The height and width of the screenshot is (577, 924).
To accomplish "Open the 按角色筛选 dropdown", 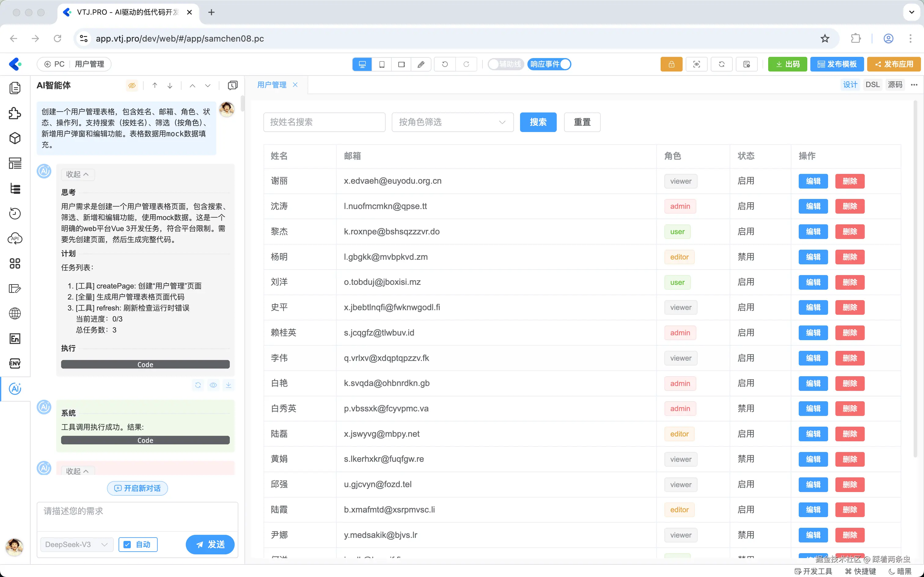I will coord(452,122).
